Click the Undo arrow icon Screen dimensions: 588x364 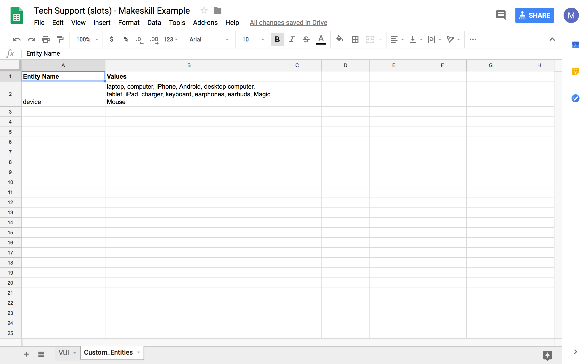[17, 39]
